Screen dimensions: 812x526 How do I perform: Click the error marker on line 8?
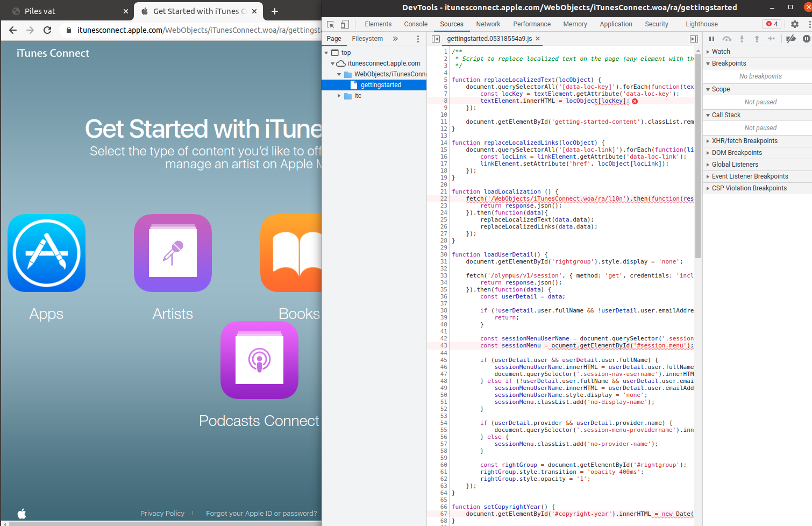click(x=635, y=101)
